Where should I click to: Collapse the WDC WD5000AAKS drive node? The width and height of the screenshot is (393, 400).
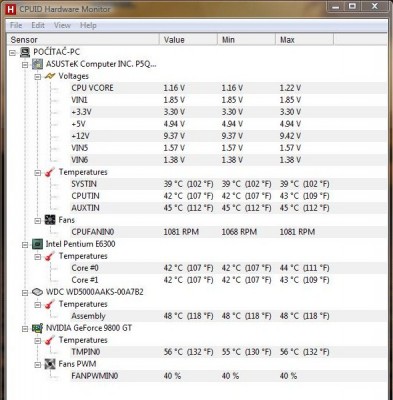pos(25,293)
